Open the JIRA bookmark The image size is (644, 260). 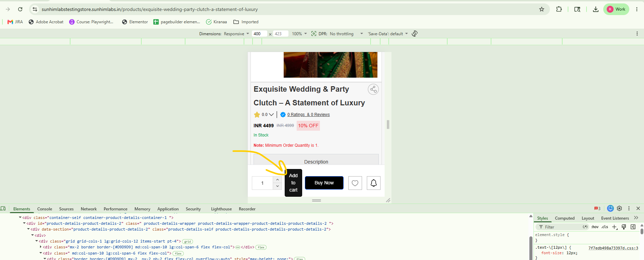tap(15, 22)
